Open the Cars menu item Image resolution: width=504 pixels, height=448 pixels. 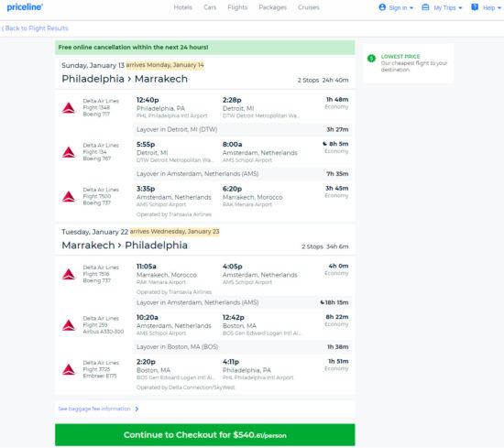click(x=210, y=7)
